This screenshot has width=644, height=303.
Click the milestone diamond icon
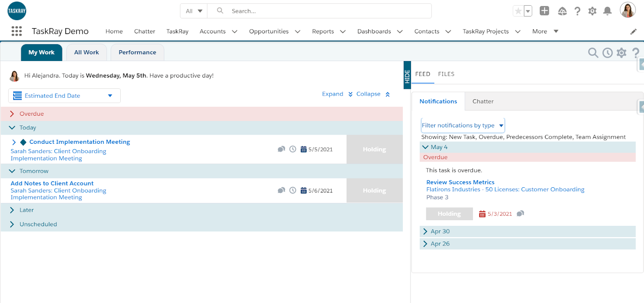click(x=23, y=142)
